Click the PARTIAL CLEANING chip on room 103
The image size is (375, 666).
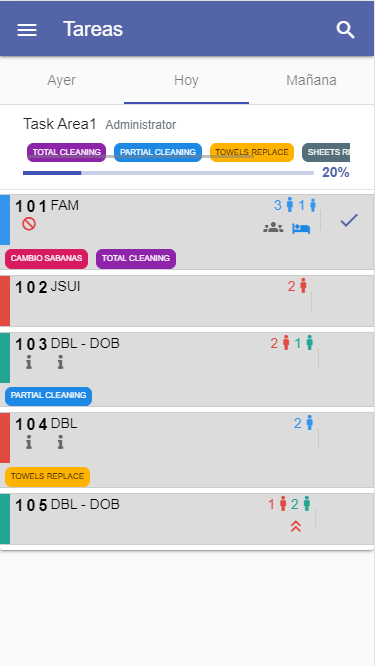(48, 395)
